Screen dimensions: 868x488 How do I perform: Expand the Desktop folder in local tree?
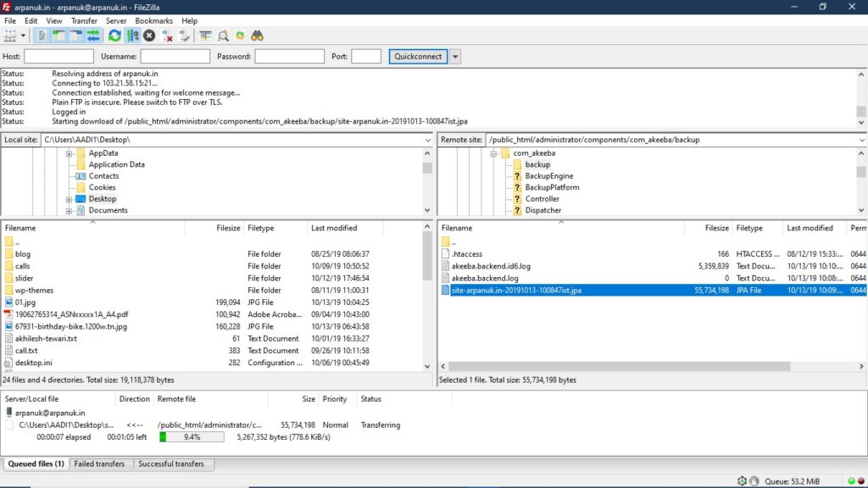[69, 199]
